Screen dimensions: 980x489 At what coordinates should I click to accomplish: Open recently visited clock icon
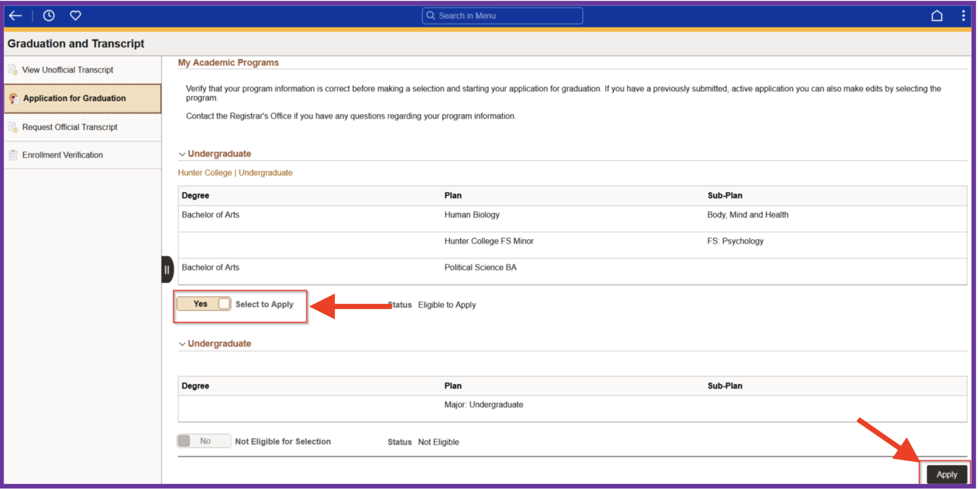pos(49,16)
